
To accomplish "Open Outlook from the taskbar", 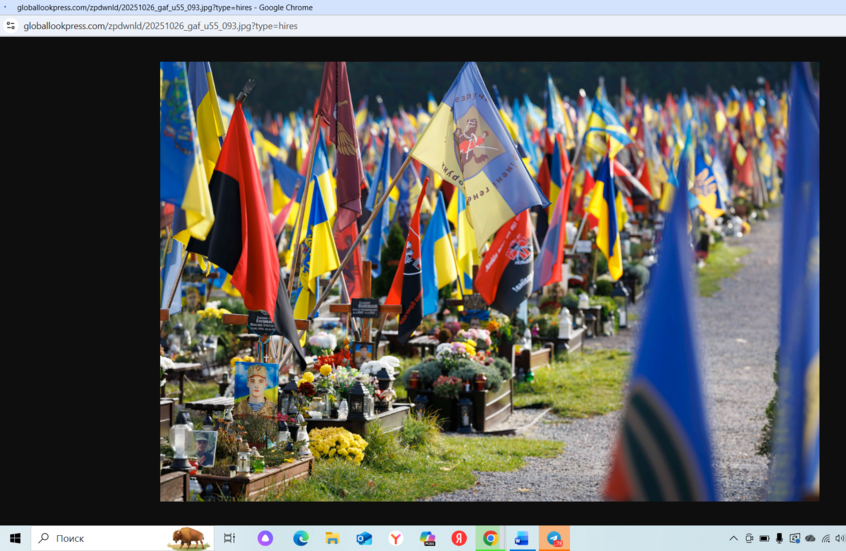I will click(x=364, y=538).
